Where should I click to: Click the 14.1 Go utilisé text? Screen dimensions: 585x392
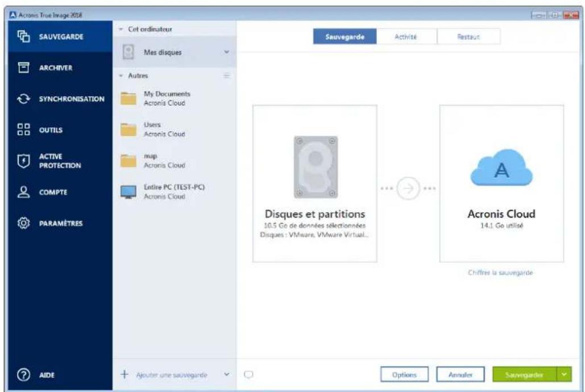[501, 226]
